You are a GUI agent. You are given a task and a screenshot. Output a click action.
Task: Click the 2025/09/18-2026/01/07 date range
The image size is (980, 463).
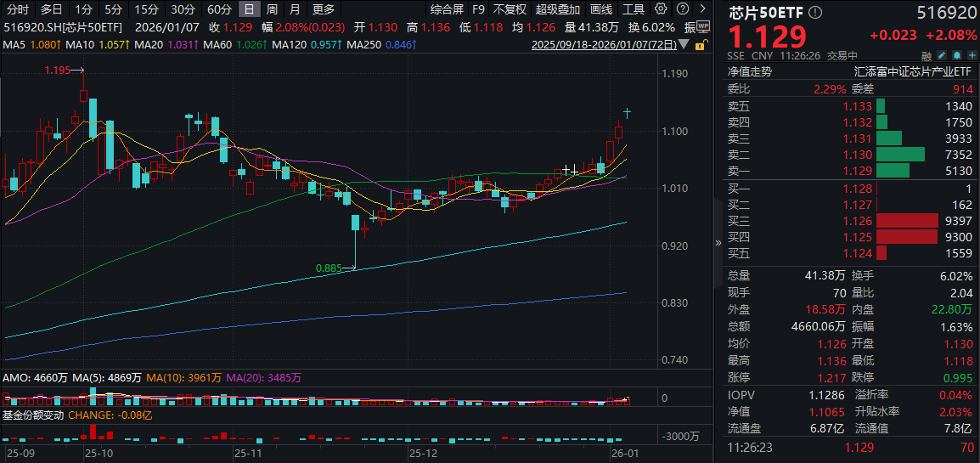(603, 45)
